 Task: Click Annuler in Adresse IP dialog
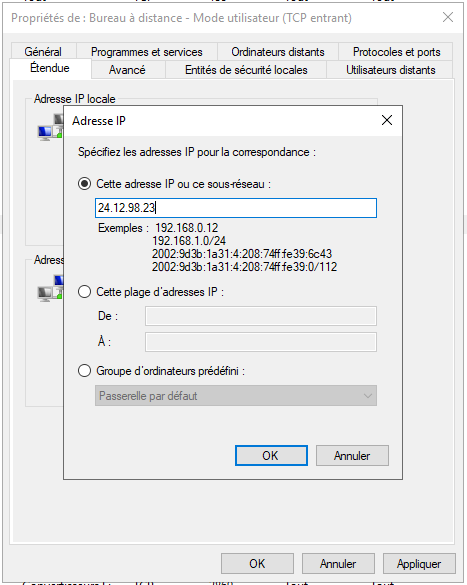[352, 456]
